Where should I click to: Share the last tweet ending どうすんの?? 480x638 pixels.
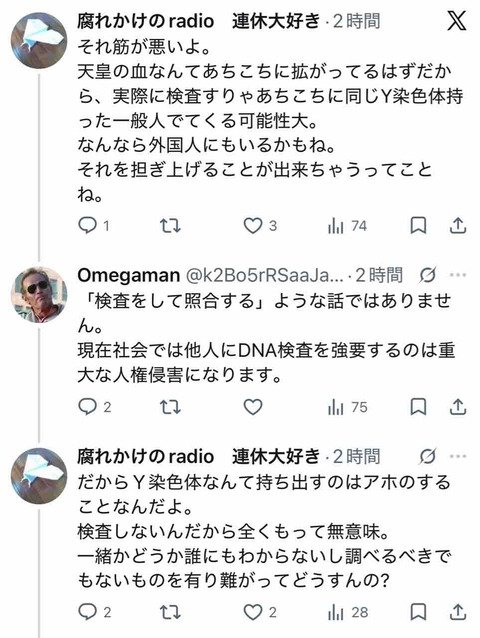coord(458,612)
